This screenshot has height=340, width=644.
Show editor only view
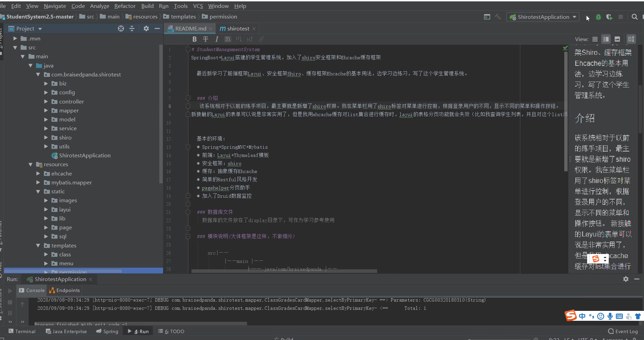[595, 39]
